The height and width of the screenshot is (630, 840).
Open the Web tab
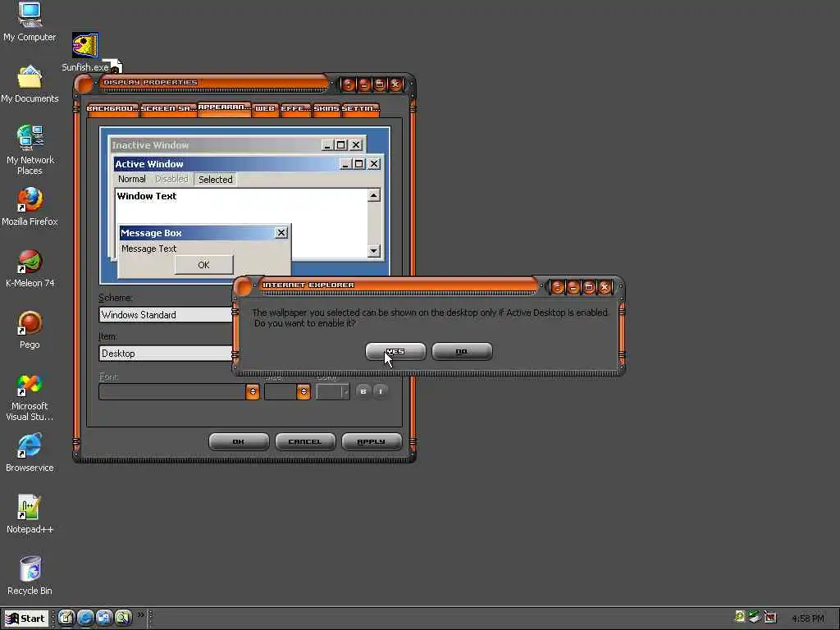[x=265, y=109]
